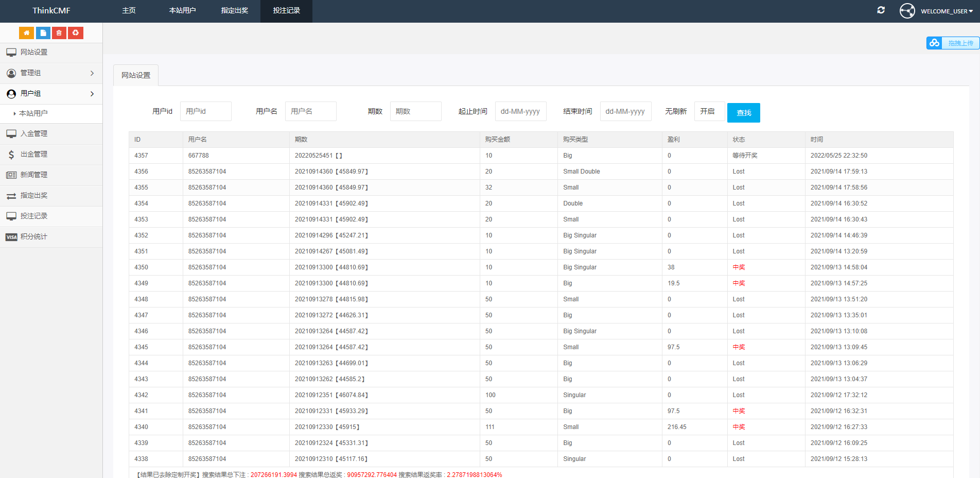Image resolution: width=980 pixels, height=478 pixels.
Task: Click the user avatar network icon
Action: [907, 11]
